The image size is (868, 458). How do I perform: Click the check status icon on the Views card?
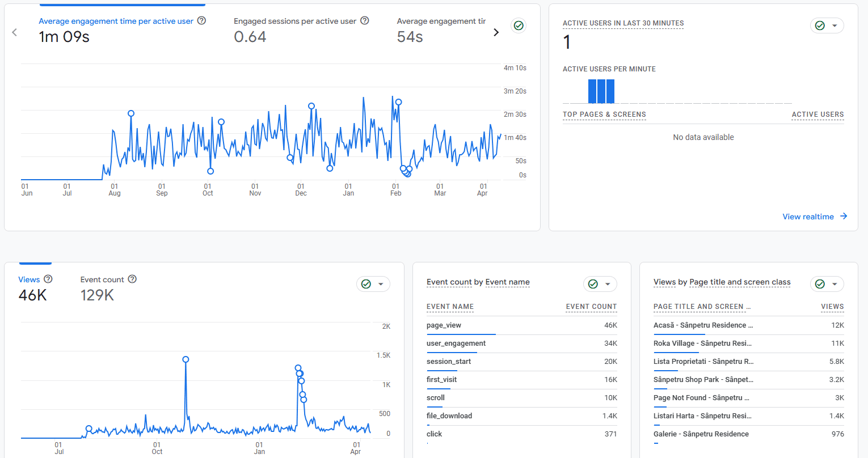[366, 284]
